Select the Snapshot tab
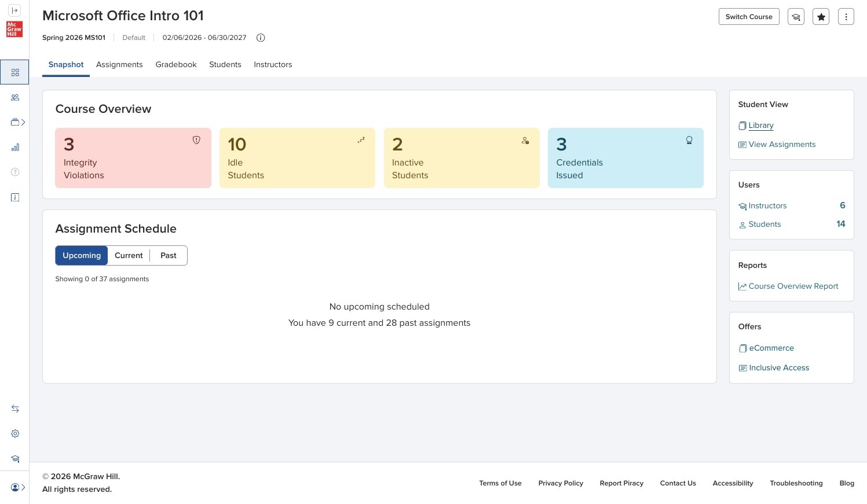 click(66, 65)
